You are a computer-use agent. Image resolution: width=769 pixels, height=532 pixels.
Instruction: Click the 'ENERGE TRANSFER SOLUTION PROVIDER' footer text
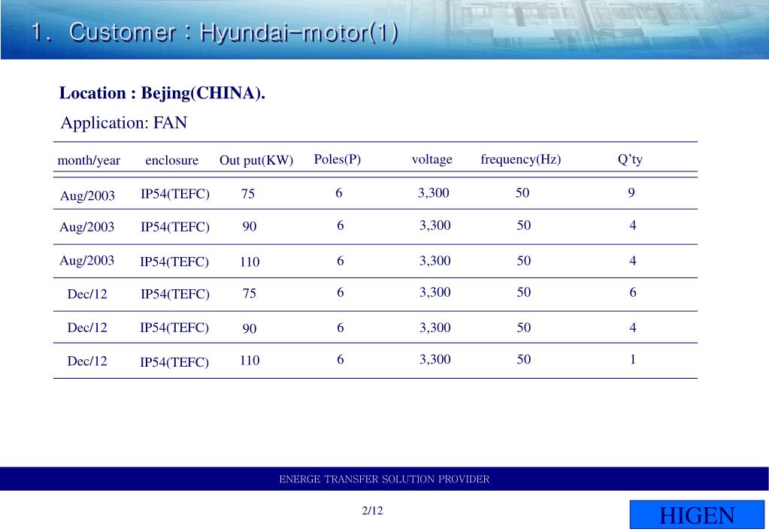point(384,479)
